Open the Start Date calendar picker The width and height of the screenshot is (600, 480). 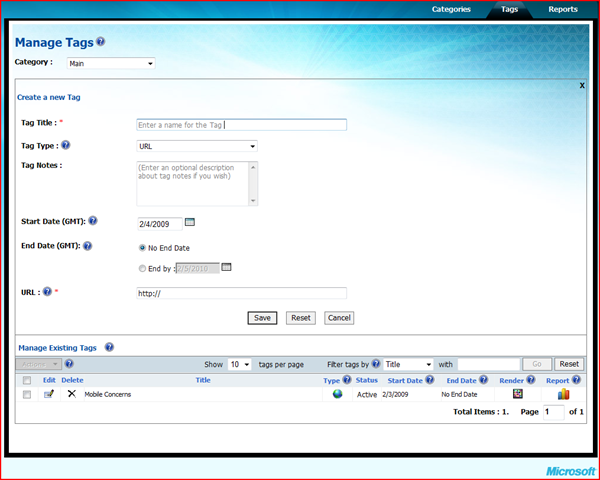[x=190, y=222]
